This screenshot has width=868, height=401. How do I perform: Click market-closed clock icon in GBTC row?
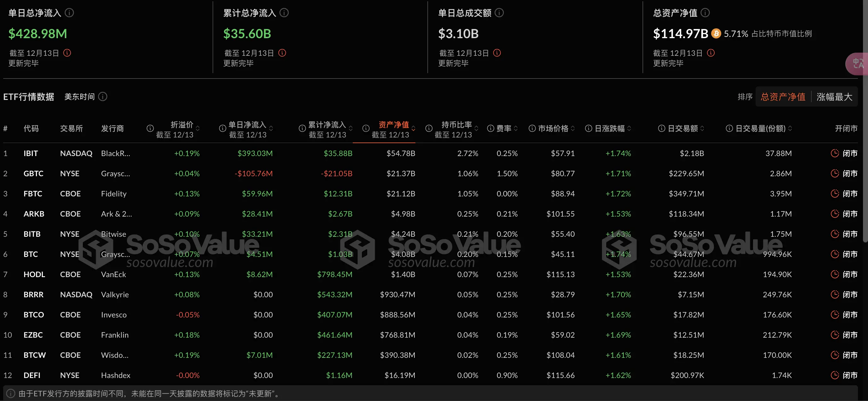[835, 173]
